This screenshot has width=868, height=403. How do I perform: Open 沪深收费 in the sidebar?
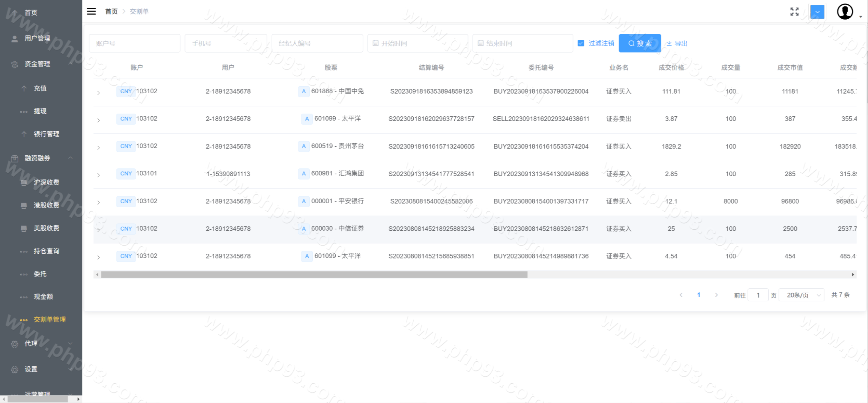coord(46,183)
